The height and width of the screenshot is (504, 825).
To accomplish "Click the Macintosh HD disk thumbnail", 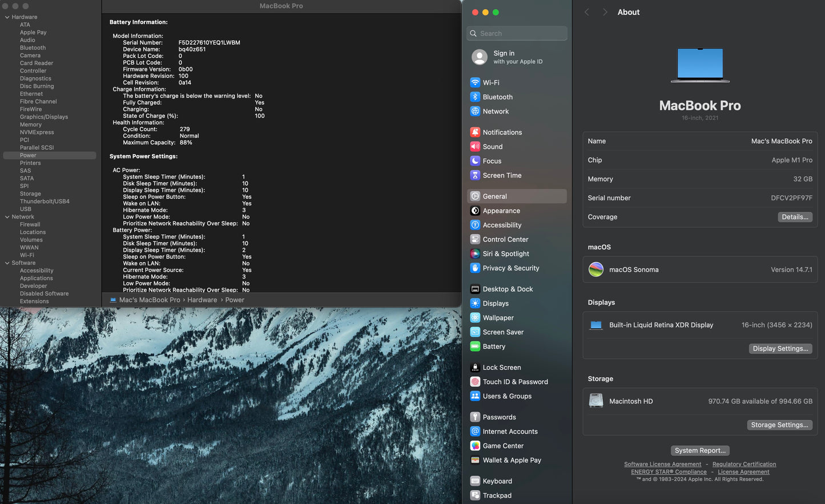I will (596, 401).
